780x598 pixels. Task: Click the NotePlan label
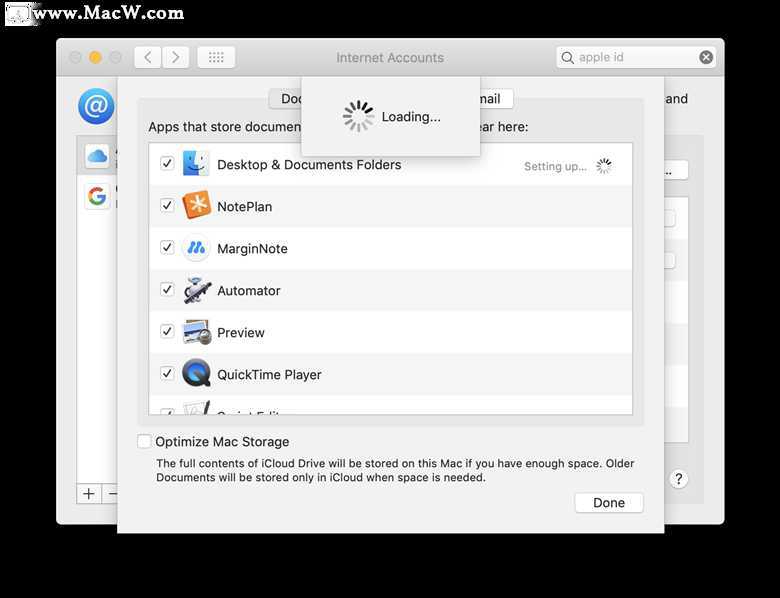tap(245, 206)
